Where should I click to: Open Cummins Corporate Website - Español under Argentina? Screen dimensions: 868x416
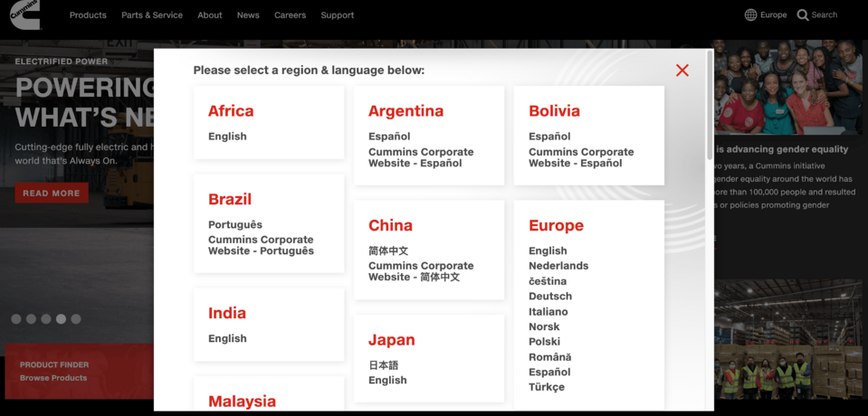click(421, 157)
